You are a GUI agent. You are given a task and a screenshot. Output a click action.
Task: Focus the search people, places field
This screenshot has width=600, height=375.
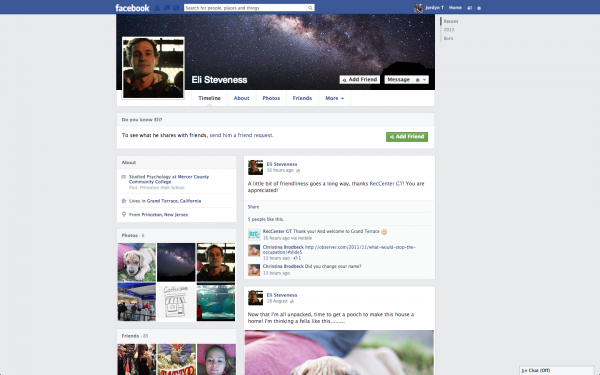click(x=246, y=8)
